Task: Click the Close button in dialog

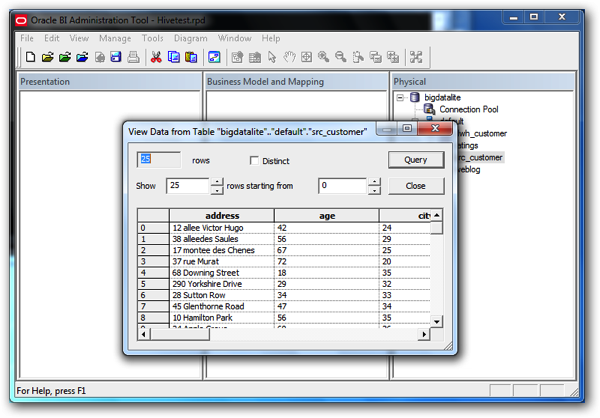Action: [x=416, y=186]
